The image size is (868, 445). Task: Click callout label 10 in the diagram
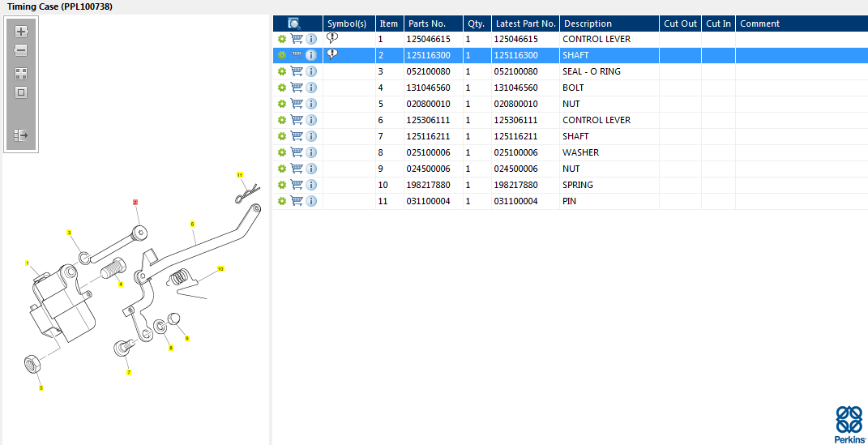click(220, 268)
